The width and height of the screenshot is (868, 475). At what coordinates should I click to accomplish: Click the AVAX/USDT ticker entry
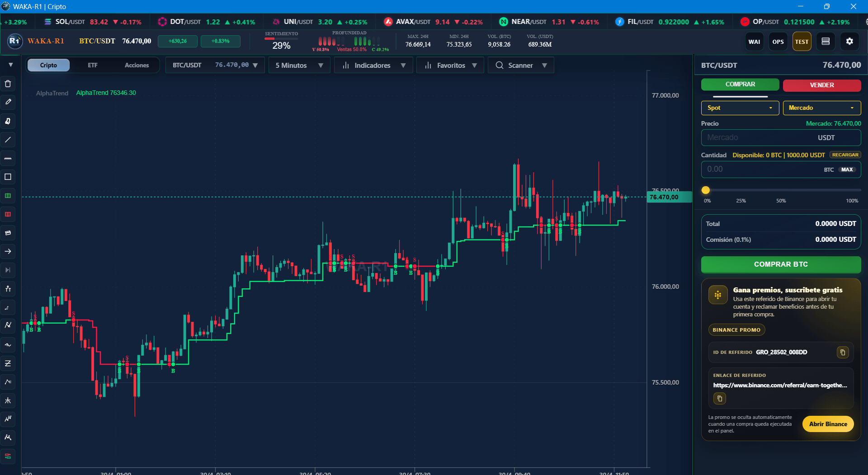(x=433, y=22)
